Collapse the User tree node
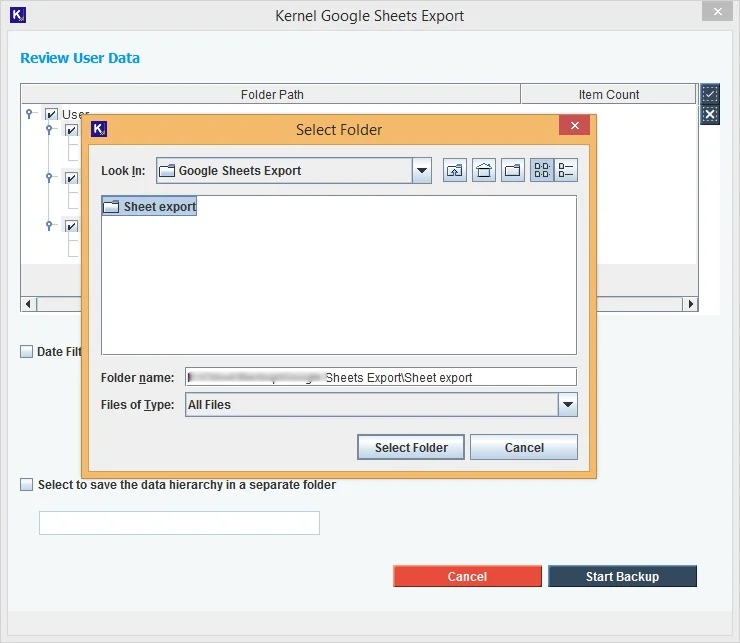 pos(31,115)
